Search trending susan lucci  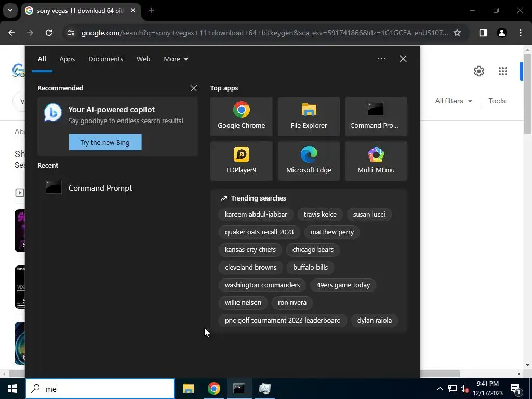coord(369,215)
